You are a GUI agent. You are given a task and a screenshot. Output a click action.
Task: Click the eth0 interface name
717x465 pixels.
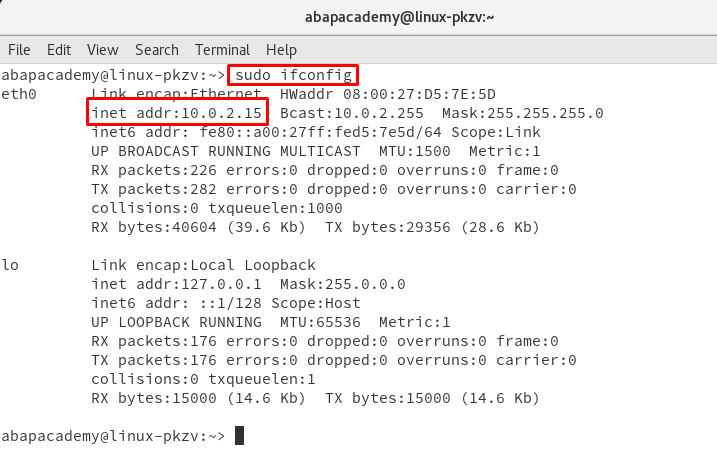click(19, 94)
